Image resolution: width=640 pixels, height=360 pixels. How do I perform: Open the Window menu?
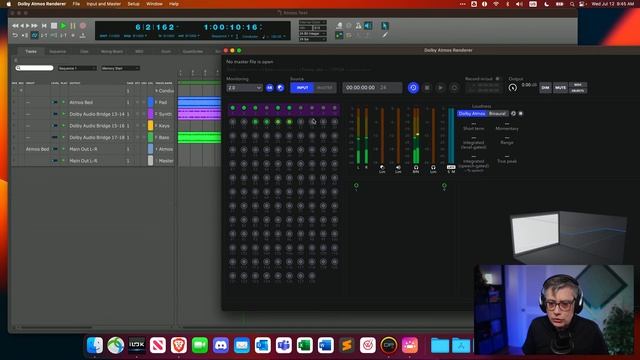[154, 4]
